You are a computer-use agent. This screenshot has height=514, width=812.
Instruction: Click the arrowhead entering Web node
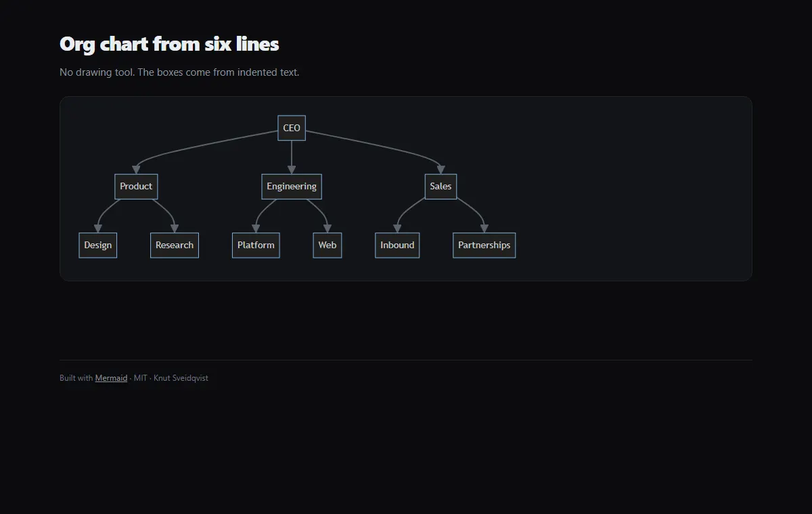point(328,228)
